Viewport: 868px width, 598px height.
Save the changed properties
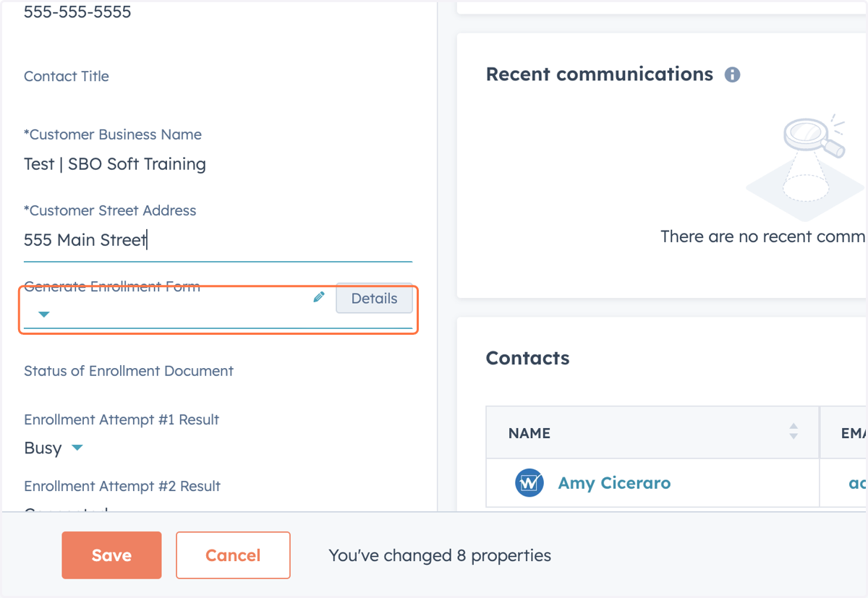(x=111, y=555)
